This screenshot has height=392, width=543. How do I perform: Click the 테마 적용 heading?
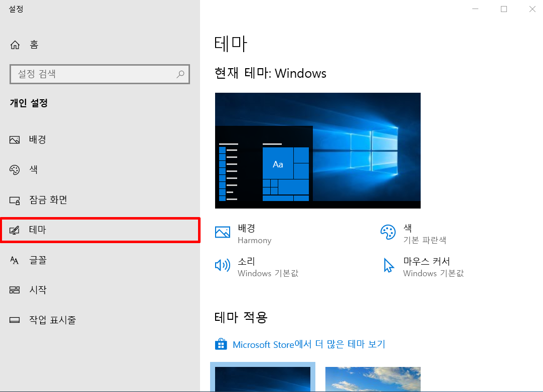click(241, 317)
